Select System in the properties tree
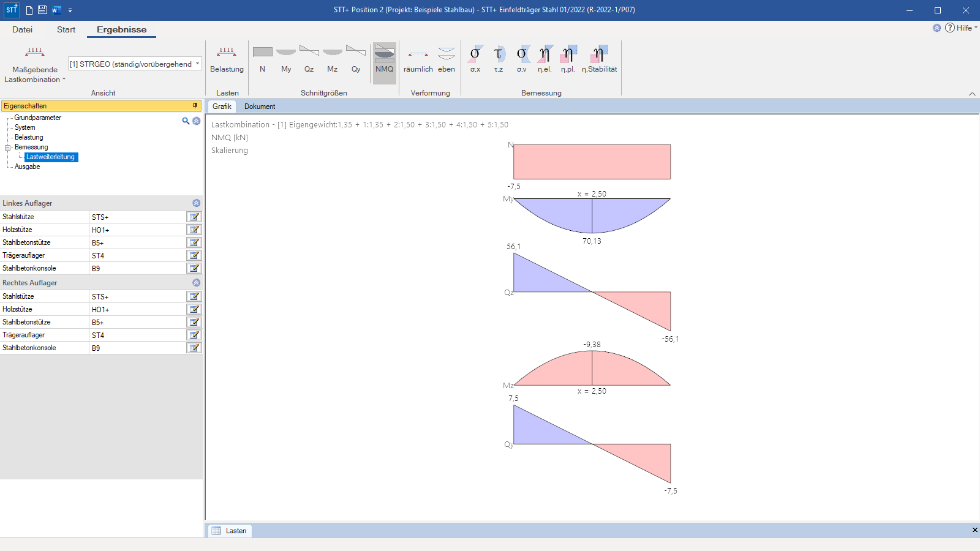Screen dimensions: 980x551 25,127
